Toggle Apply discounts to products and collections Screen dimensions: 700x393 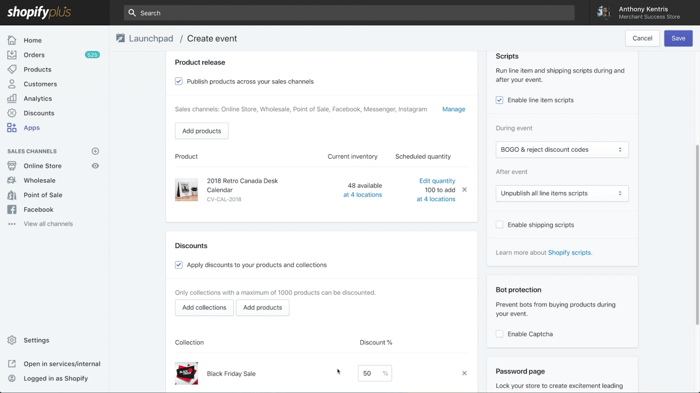click(179, 265)
